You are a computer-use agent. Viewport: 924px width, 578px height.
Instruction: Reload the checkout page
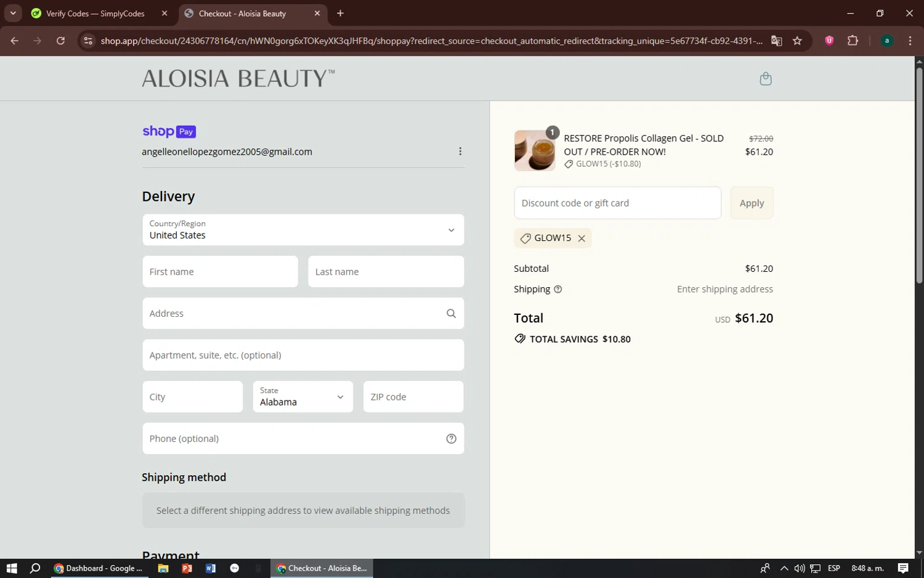(60, 41)
